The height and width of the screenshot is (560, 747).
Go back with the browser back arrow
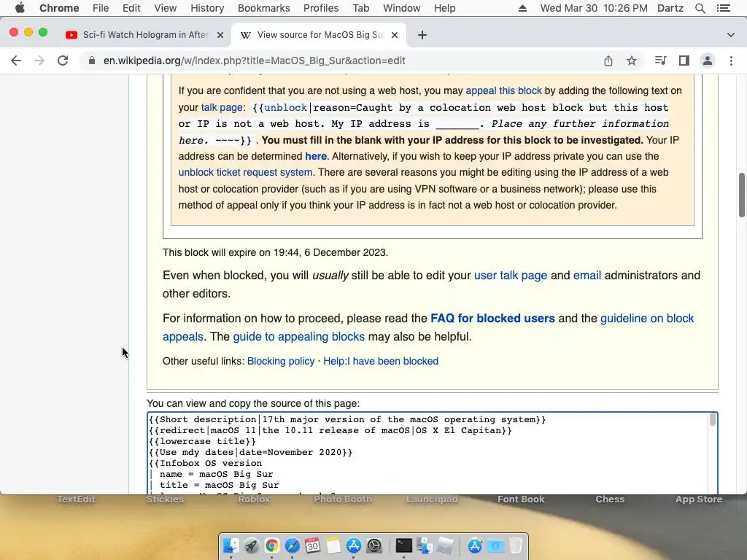coord(16,61)
